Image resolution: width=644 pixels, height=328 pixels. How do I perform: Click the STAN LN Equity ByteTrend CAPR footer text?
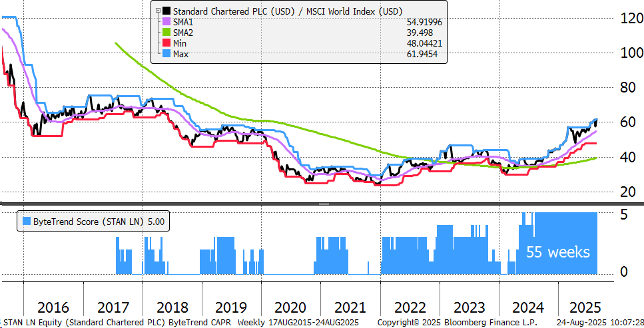point(117,322)
